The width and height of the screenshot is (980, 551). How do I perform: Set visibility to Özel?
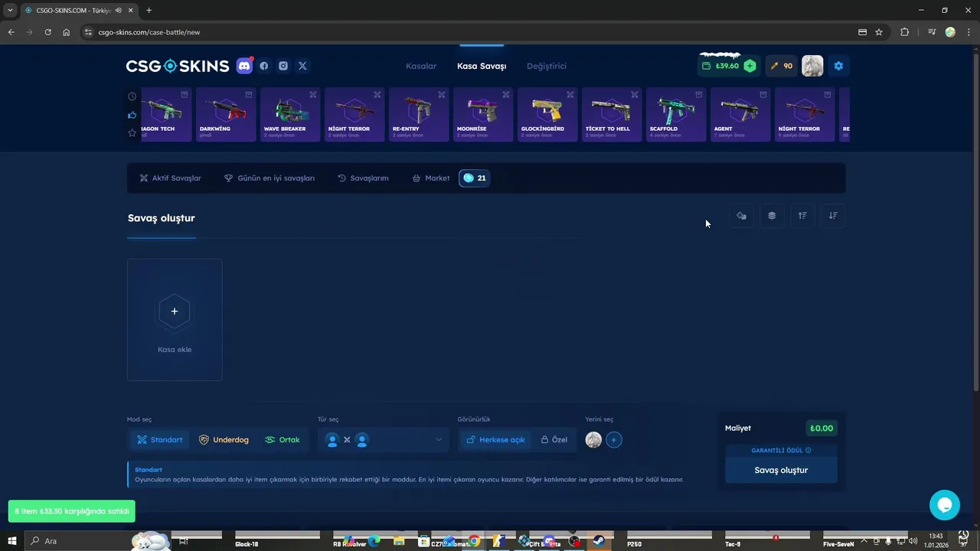[x=554, y=440]
